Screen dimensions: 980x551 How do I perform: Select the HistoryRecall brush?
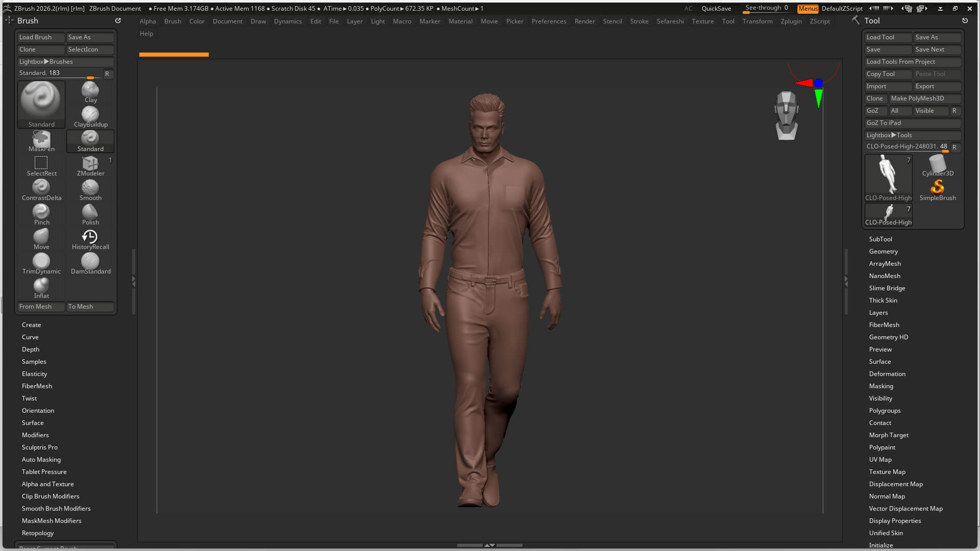[90, 239]
